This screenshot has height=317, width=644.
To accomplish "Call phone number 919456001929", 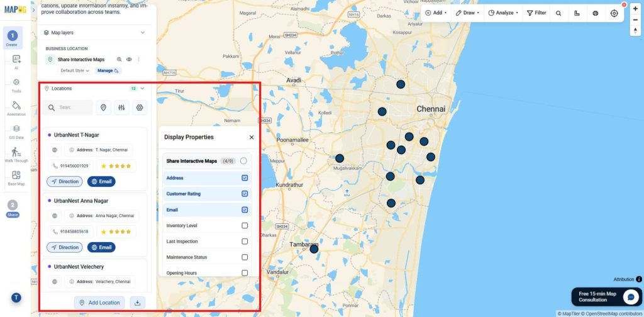I will click(70, 166).
